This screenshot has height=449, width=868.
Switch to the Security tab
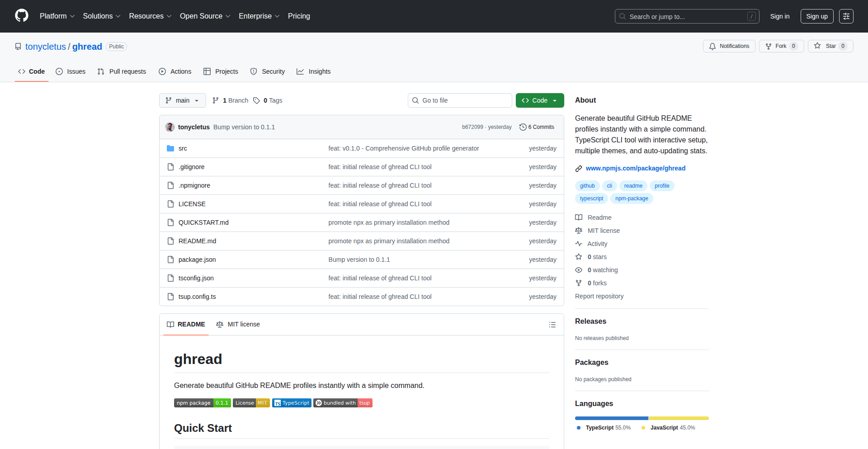click(268, 71)
